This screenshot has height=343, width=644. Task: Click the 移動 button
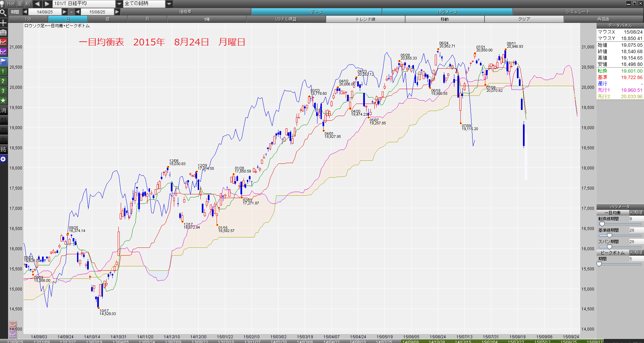(445, 19)
